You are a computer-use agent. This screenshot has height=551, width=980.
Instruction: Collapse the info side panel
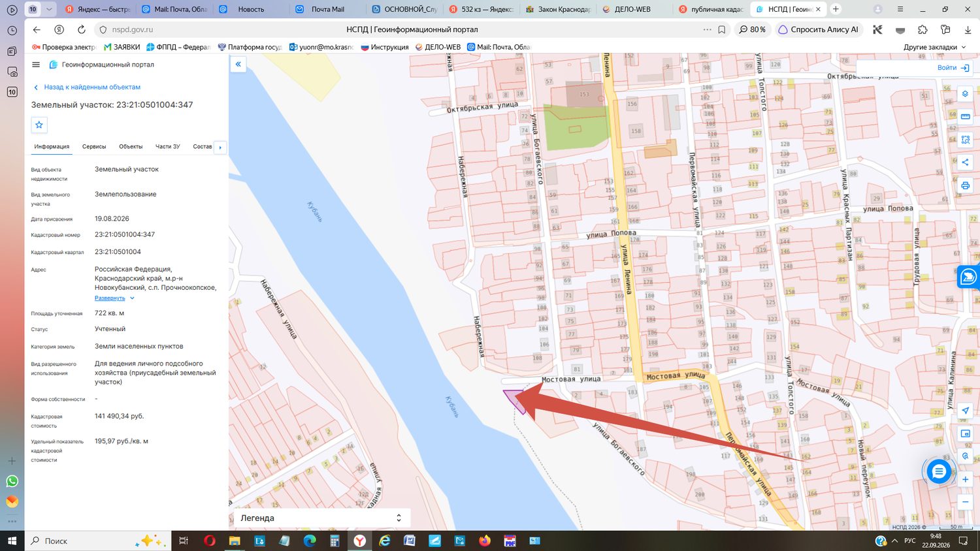pos(238,64)
